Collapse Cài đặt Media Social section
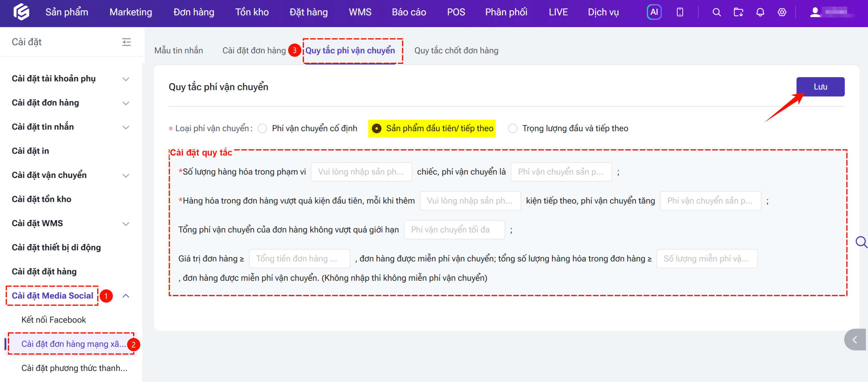Screen dimensions: 868x382 click(x=126, y=296)
